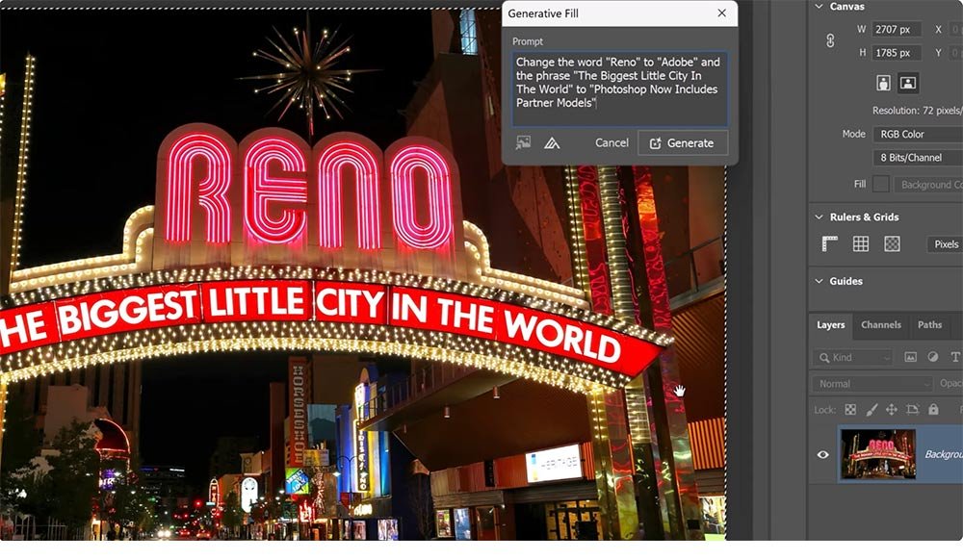
Task: Toggle rulers icon in Rulers & Grids
Action: click(x=829, y=244)
